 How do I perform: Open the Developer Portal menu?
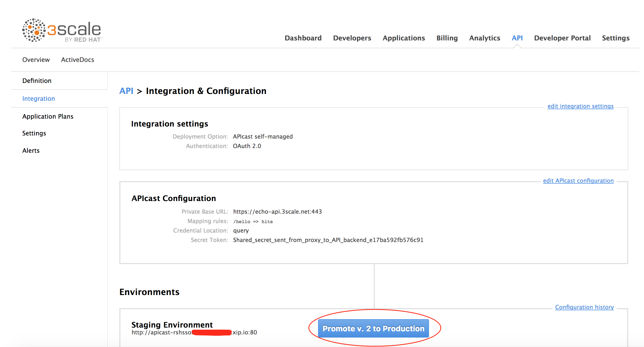(562, 38)
